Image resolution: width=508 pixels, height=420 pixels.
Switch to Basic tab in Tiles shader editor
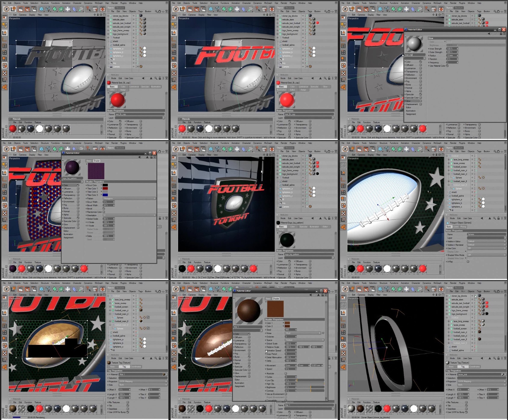click(x=89, y=161)
